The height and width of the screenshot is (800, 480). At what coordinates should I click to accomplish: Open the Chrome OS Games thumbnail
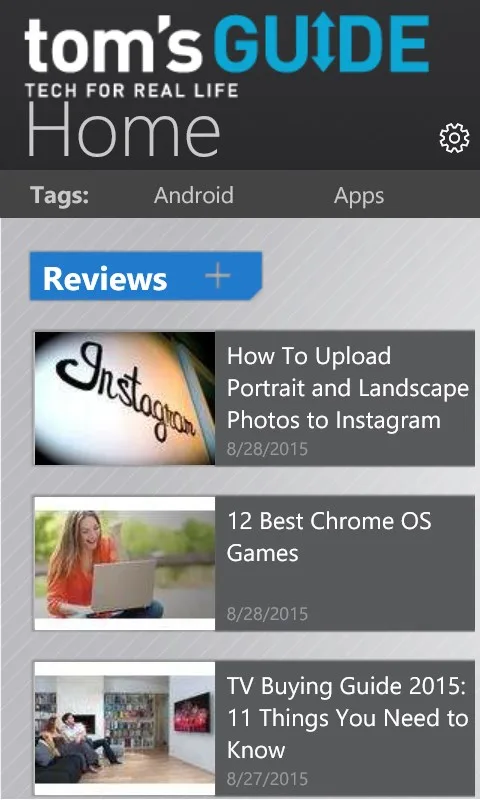coord(125,563)
